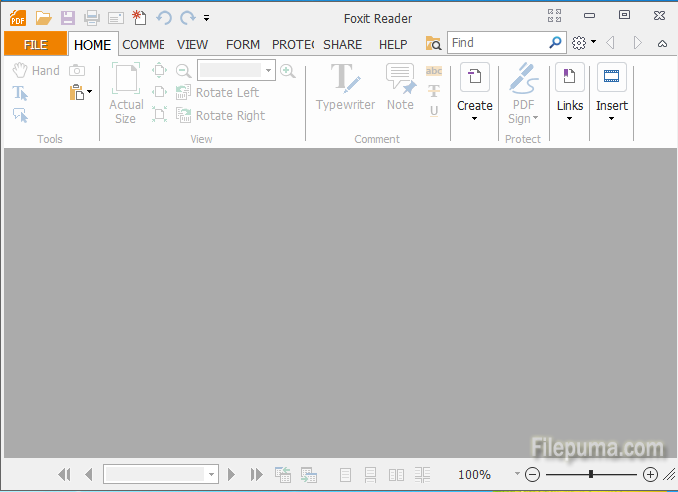The image size is (678, 492).
Task: Select the Typewriter tool
Action: [345, 88]
